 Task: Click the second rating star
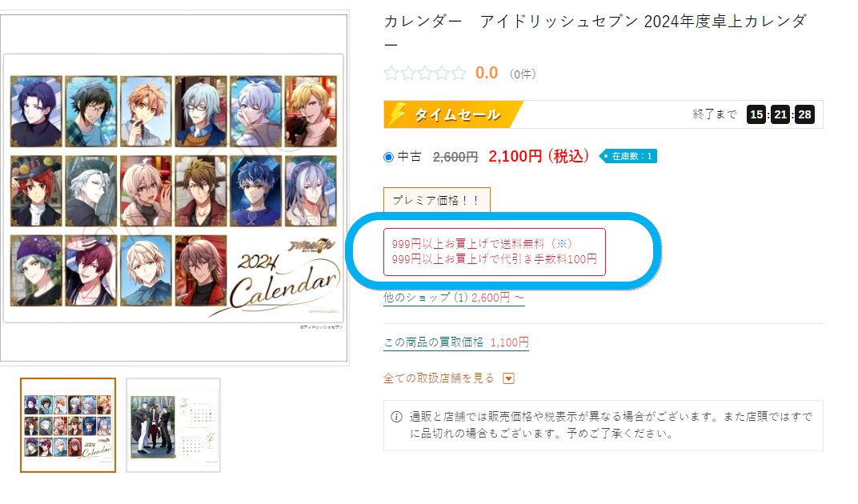click(x=408, y=74)
